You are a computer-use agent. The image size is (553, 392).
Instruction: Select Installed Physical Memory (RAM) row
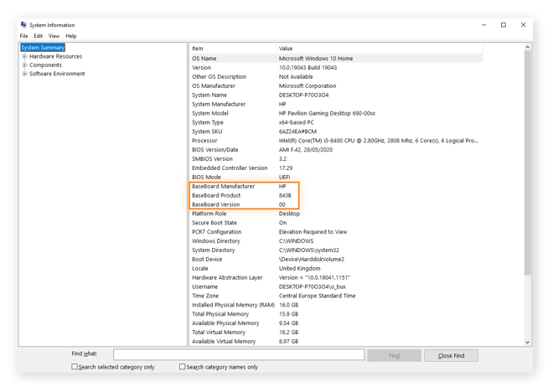coord(337,305)
